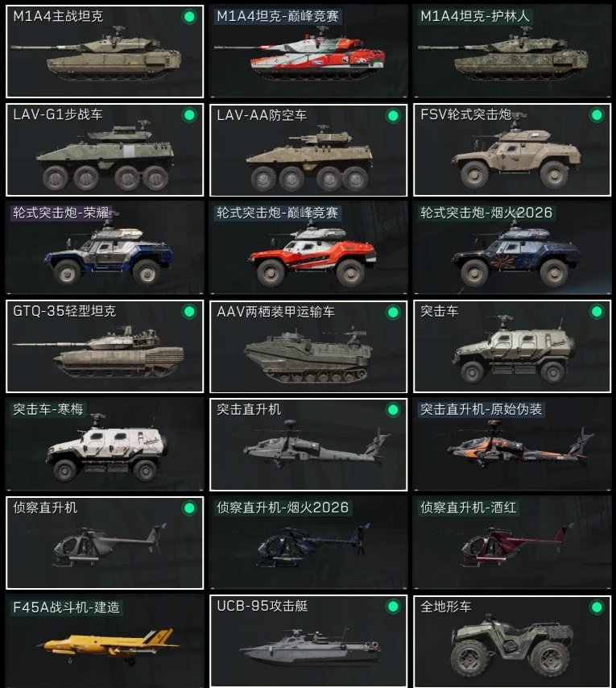
Task: Apply the 突击车-寒梅 white skin
Action: [105, 445]
